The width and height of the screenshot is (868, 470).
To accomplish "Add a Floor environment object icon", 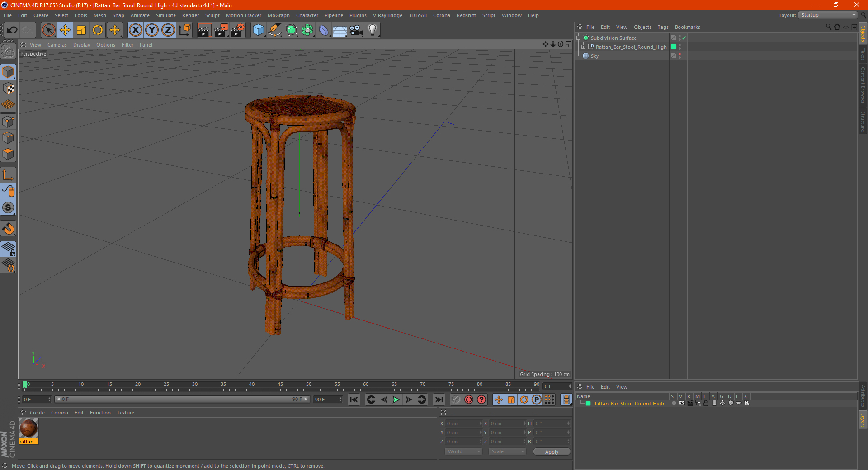I will (x=340, y=30).
